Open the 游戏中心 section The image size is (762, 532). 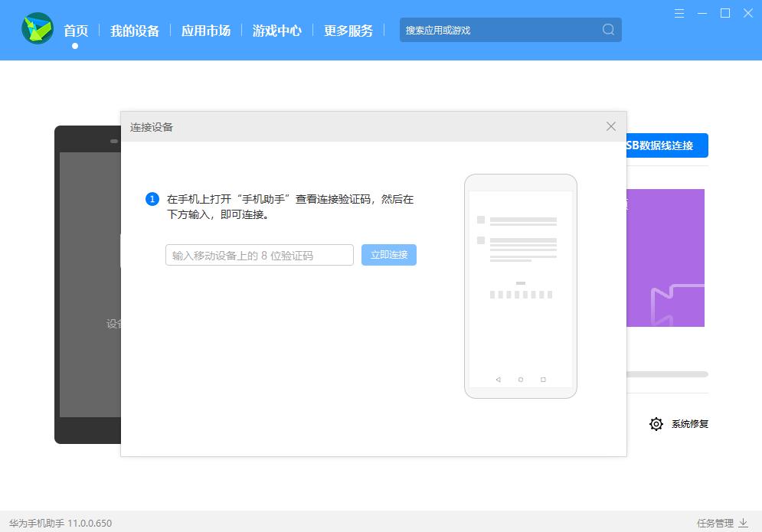point(276,30)
